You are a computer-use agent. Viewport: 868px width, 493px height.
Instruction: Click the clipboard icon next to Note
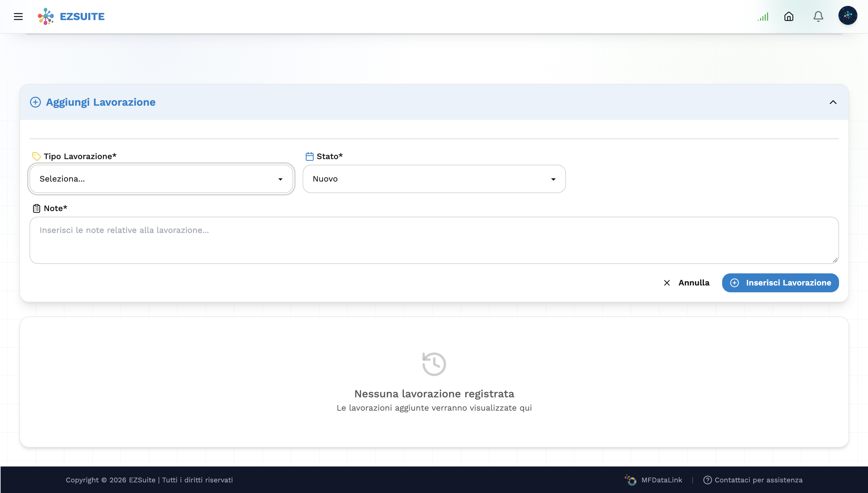click(x=37, y=208)
